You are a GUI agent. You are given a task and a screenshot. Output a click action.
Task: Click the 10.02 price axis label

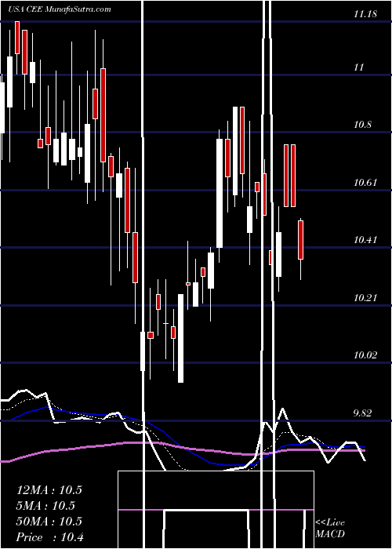(x=365, y=355)
